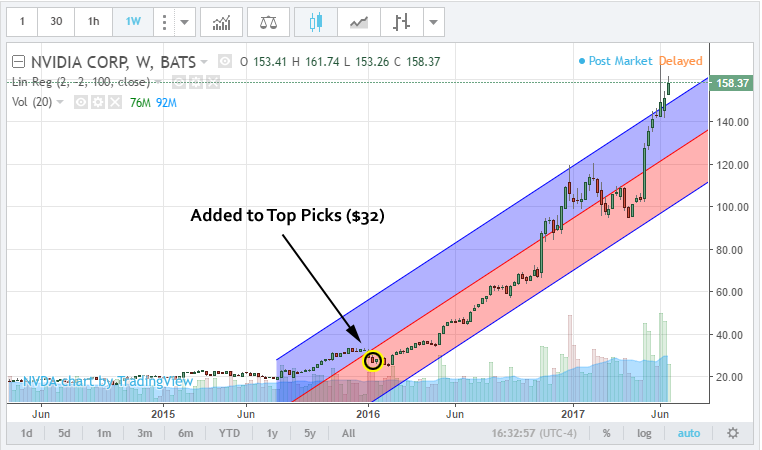Viewport: 762px width, 450px height.
Task: Open the NVDA chart by TradingView link
Action: [108, 381]
